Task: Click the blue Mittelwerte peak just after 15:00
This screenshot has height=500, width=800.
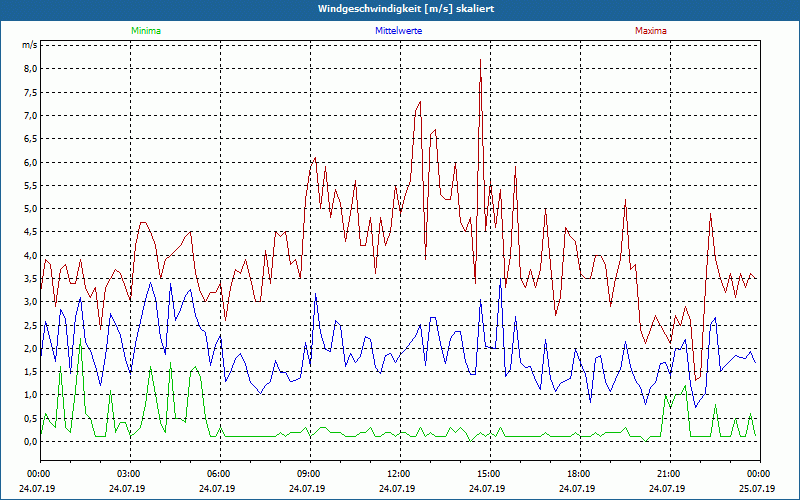Action: (x=501, y=279)
